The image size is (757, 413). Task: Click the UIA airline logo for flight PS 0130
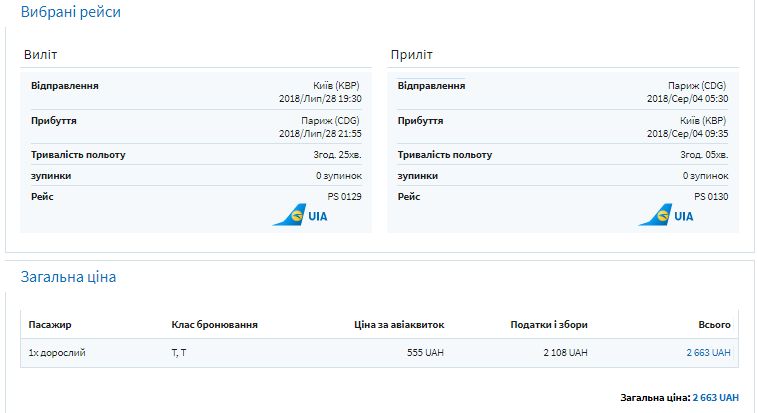(667, 215)
